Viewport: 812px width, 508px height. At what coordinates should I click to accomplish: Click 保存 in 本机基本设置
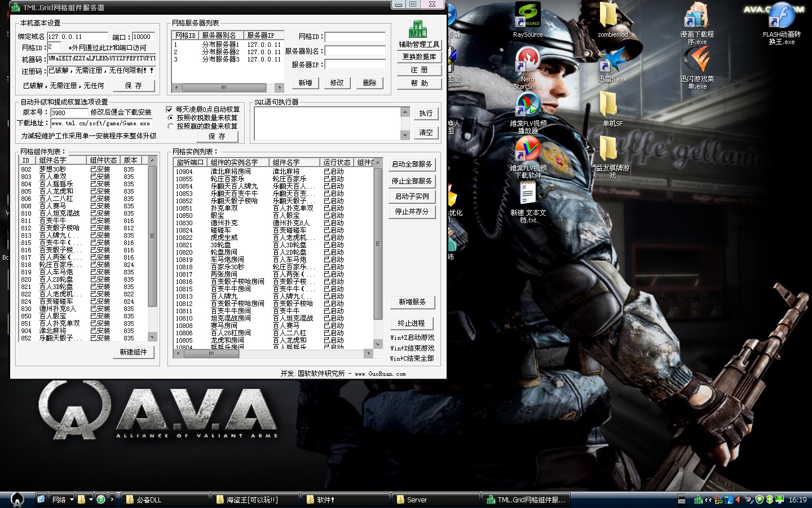tap(133, 85)
